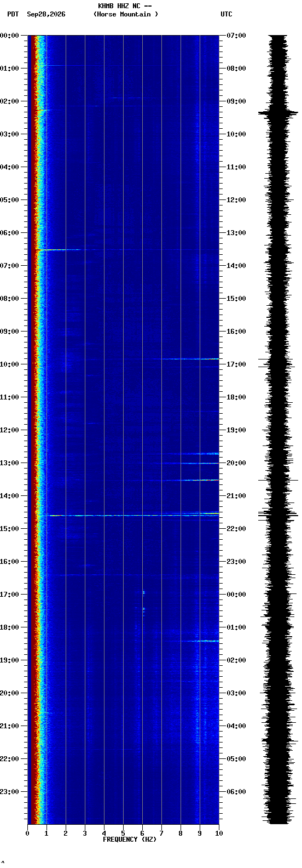Click the 09:00 UTC time label

click(236, 101)
